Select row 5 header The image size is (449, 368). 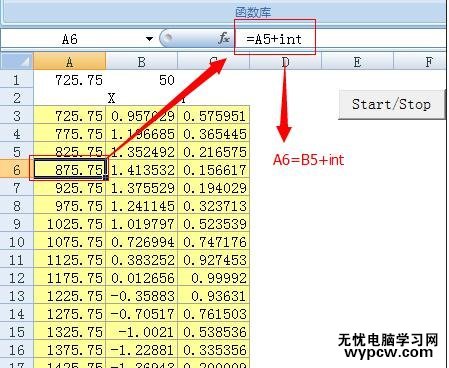click(17, 152)
